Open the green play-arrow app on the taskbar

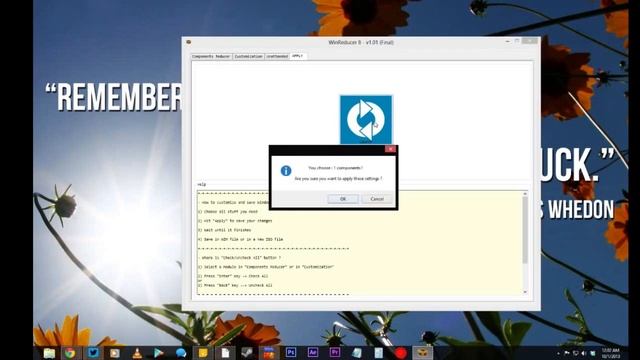point(159,353)
